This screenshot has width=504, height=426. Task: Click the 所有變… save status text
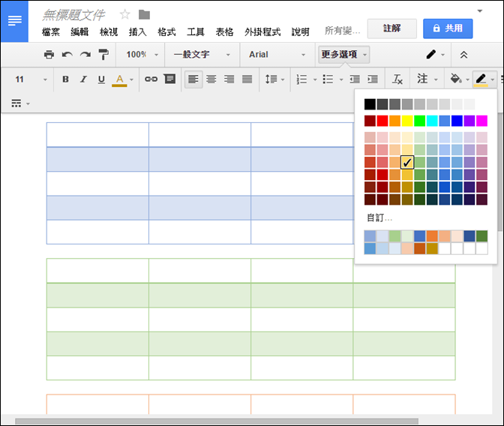click(x=342, y=31)
